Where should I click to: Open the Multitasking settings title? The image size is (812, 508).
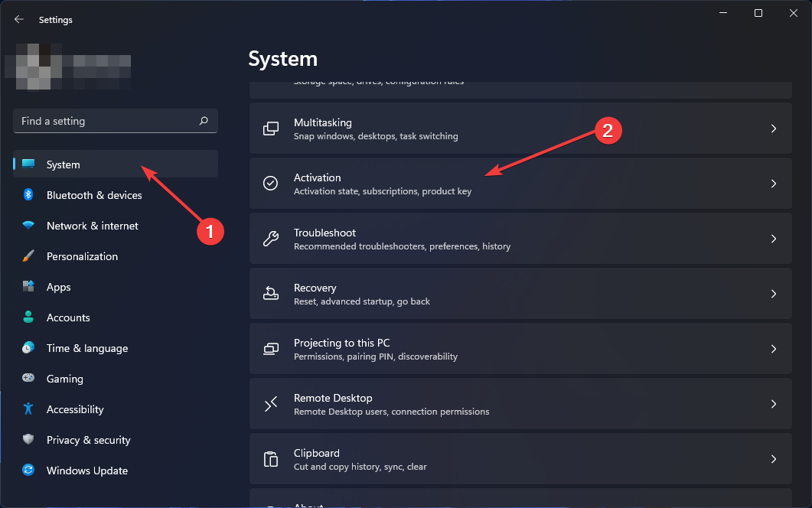point(323,122)
